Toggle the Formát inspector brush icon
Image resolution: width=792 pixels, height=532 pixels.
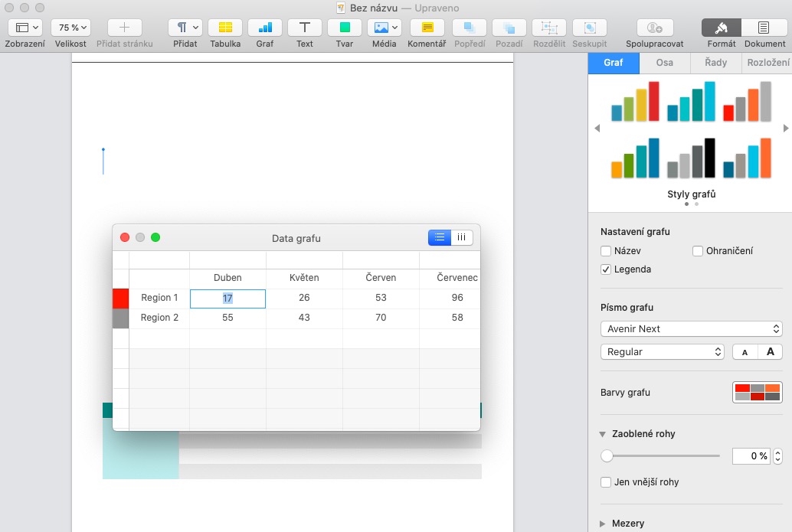722,28
